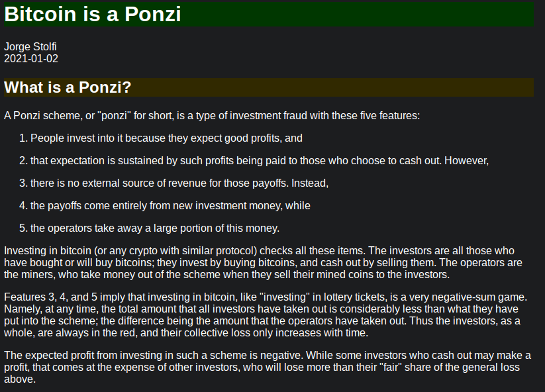
Task: Click list item about payoffs from new money
Action: tap(170, 205)
